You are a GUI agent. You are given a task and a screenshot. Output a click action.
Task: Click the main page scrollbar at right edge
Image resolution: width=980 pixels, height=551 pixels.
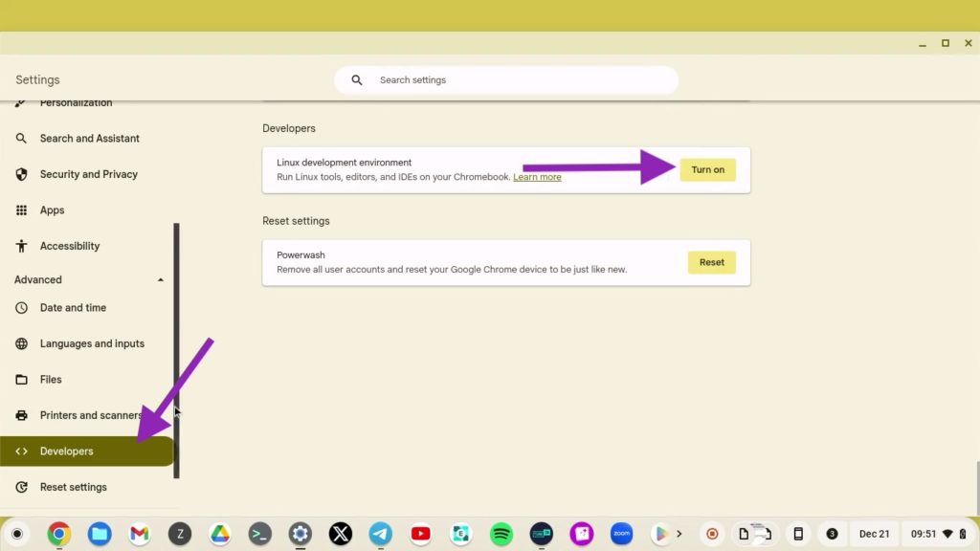(977, 489)
